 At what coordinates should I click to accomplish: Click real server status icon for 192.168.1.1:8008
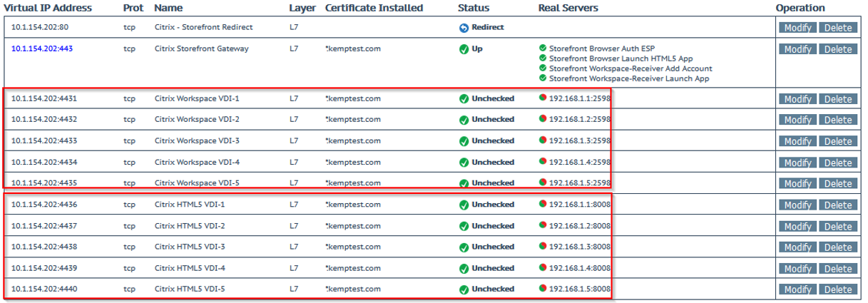point(543,204)
